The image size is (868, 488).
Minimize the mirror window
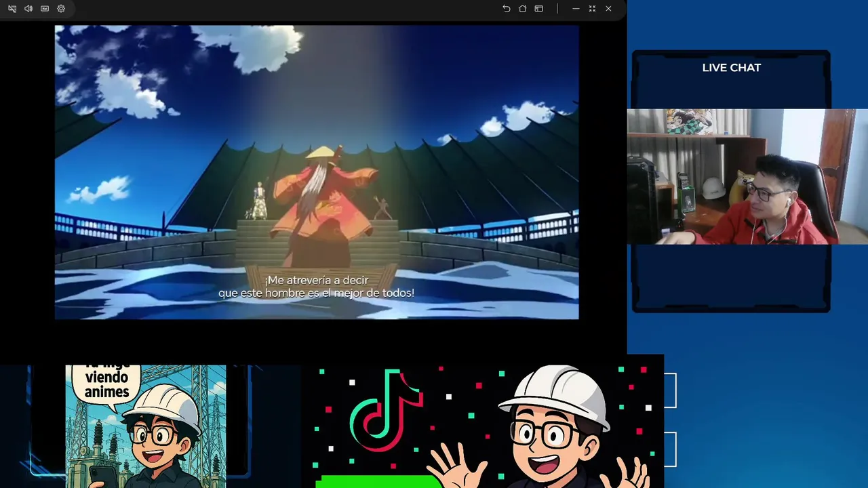pos(576,9)
